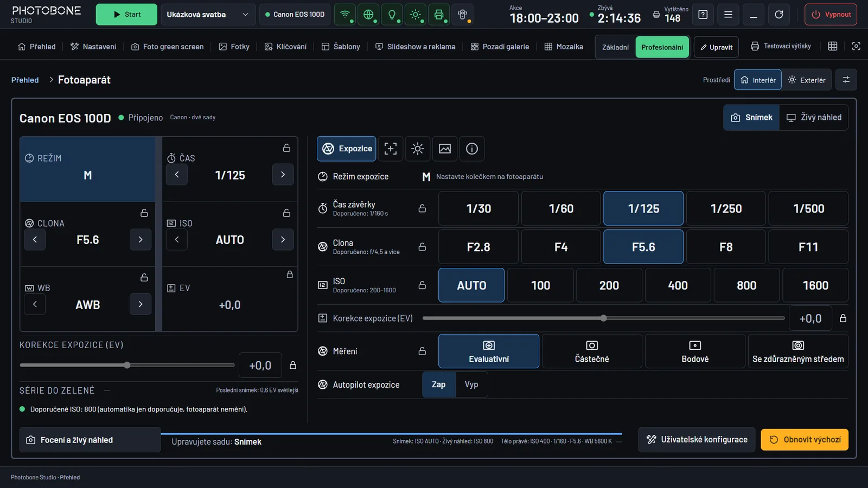The width and height of the screenshot is (868, 488).
Task: Open Foto green screen tab
Action: pos(168,47)
